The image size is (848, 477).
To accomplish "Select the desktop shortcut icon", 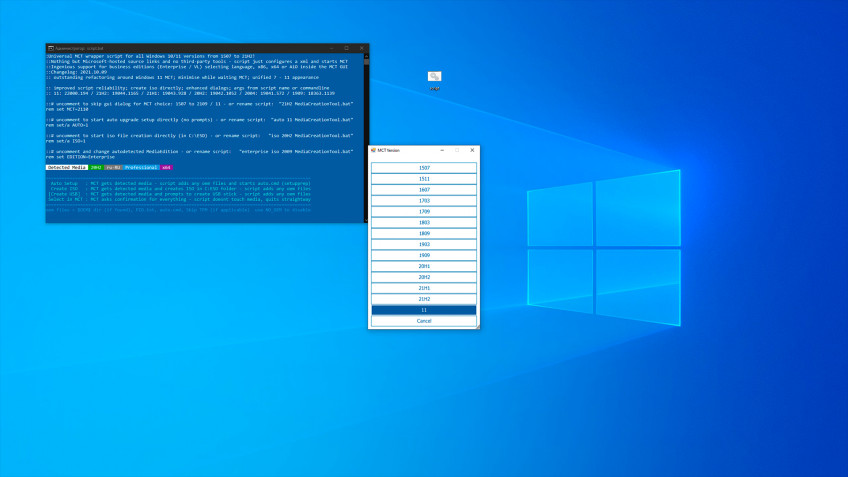I will 434,77.
